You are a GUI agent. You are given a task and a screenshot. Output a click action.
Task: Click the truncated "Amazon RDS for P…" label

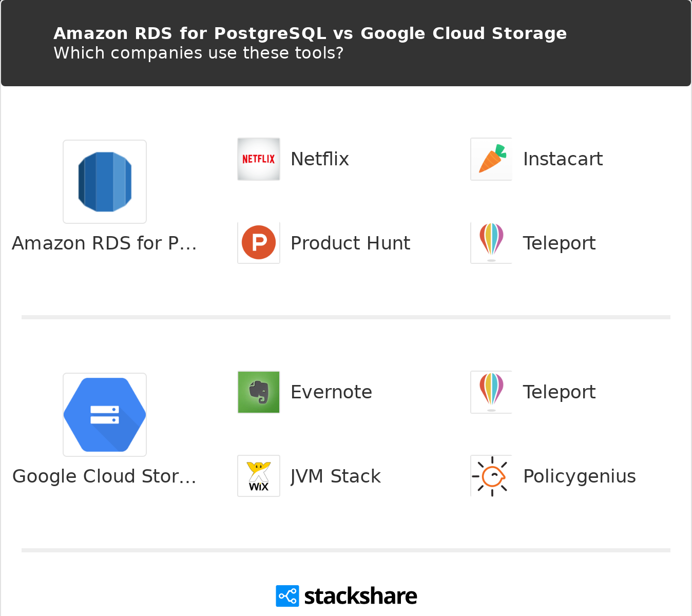point(104,243)
